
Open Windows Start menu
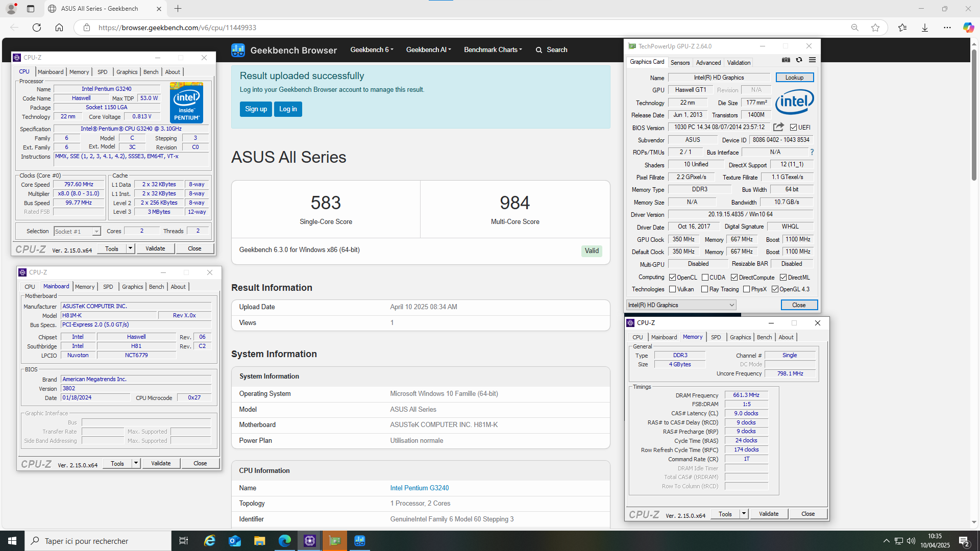(x=12, y=541)
